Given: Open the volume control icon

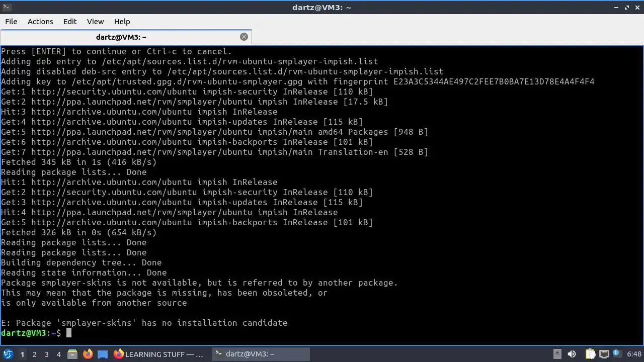Looking at the screenshot, I should 572,354.
